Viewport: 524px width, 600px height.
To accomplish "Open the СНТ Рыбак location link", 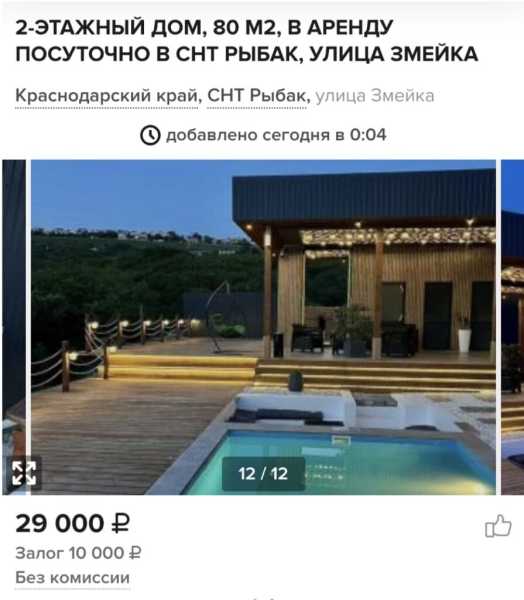I will (256, 96).
